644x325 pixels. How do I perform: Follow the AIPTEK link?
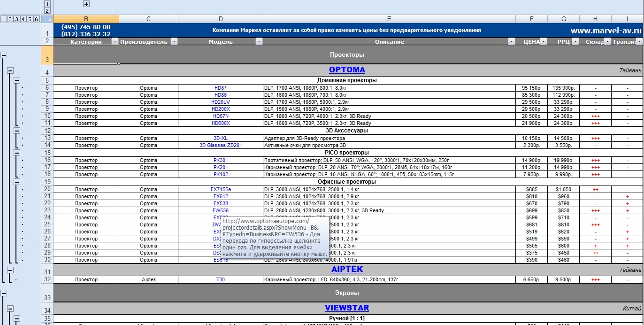click(347, 270)
